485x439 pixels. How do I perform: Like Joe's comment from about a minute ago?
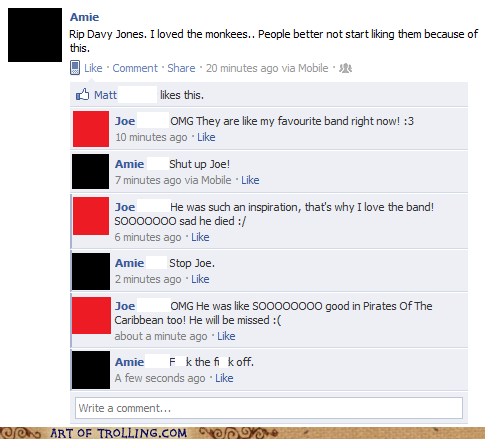pos(226,336)
